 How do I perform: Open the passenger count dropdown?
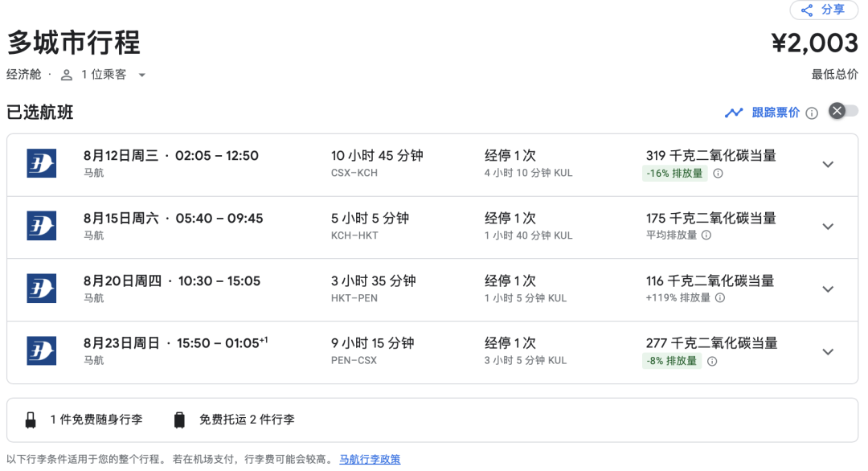point(141,75)
